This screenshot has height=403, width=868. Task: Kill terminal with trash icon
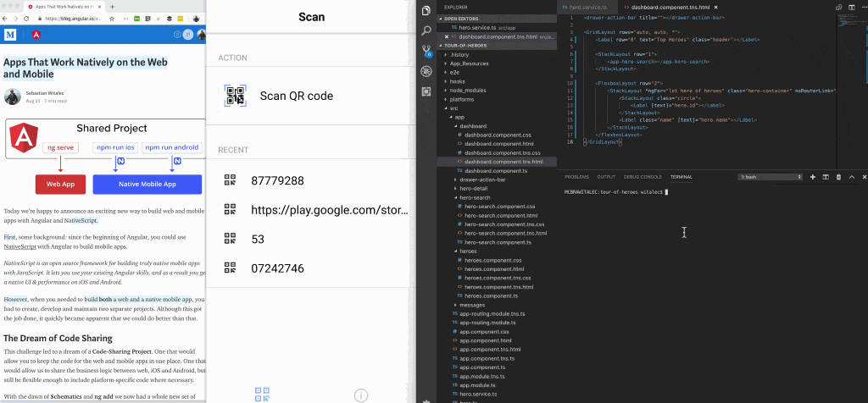838,177
